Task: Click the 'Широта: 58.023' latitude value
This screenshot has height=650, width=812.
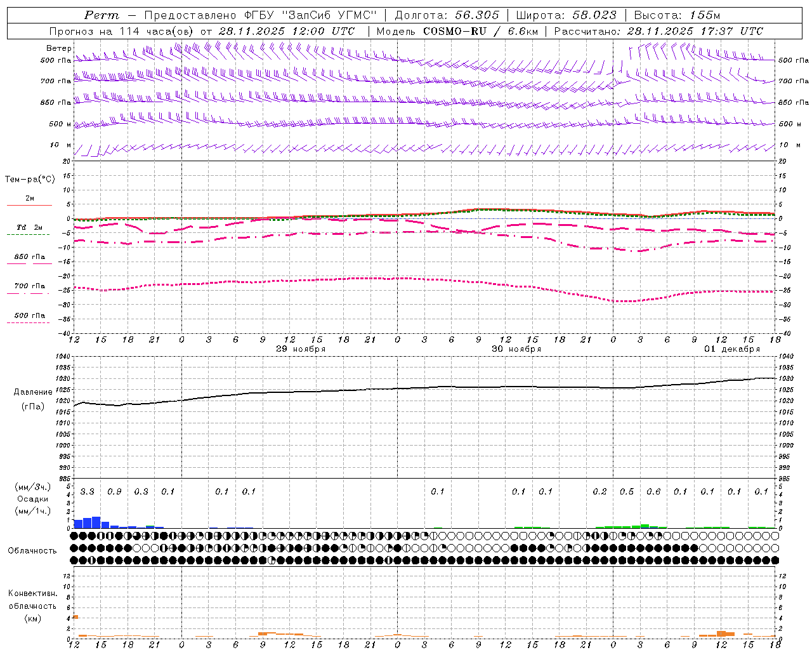Action: click(566, 15)
